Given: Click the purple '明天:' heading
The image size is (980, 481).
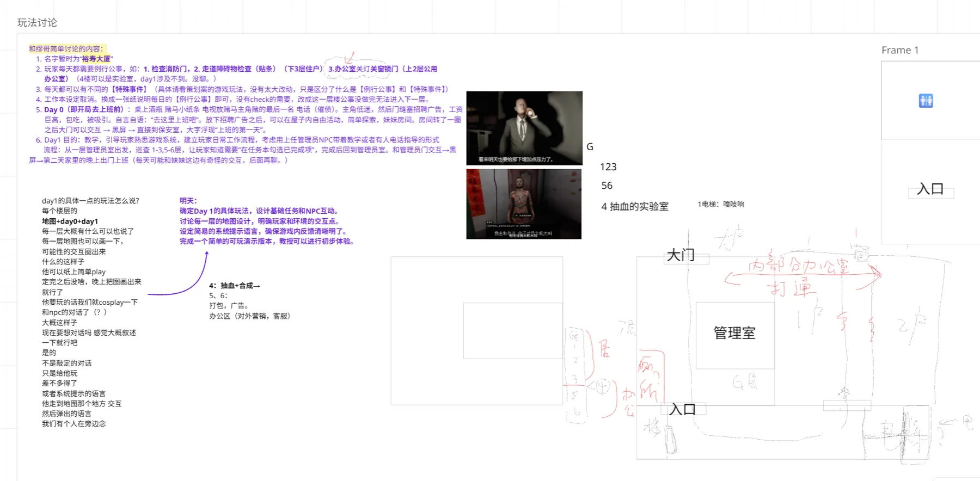Looking at the screenshot, I should 188,201.
